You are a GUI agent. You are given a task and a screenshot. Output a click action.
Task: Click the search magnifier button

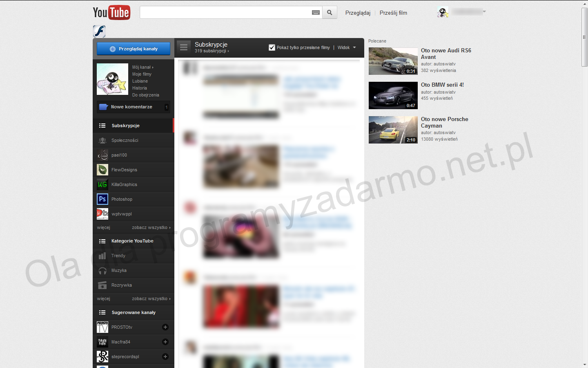tap(330, 13)
